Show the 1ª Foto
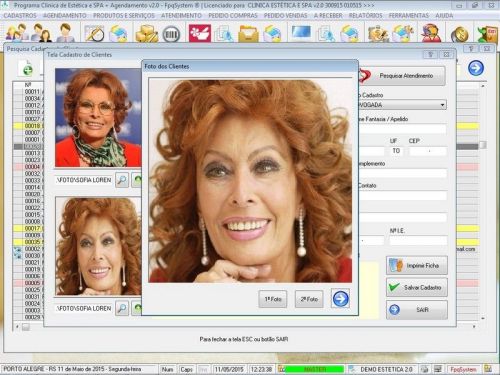This screenshot has height=375, width=500. pyautogui.click(x=273, y=299)
